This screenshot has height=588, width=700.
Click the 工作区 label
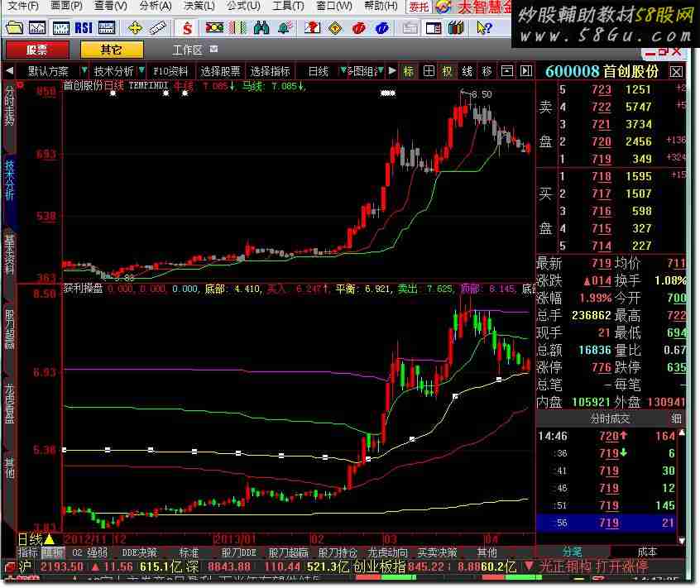(x=187, y=50)
